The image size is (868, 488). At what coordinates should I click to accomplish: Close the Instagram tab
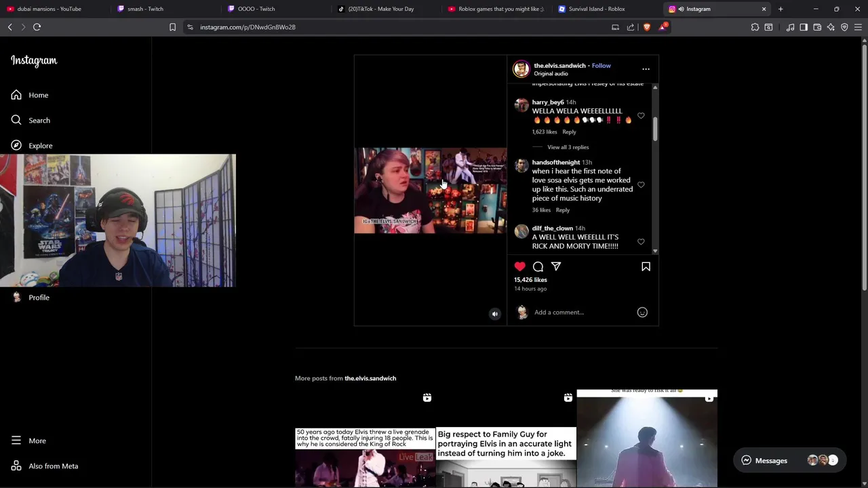(x=764, y=9)
